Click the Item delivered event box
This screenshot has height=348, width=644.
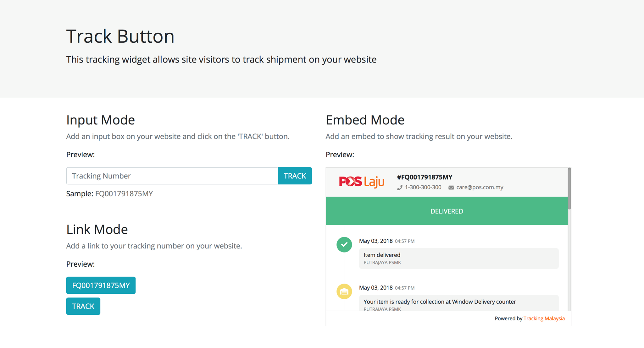tap(459, 258)
